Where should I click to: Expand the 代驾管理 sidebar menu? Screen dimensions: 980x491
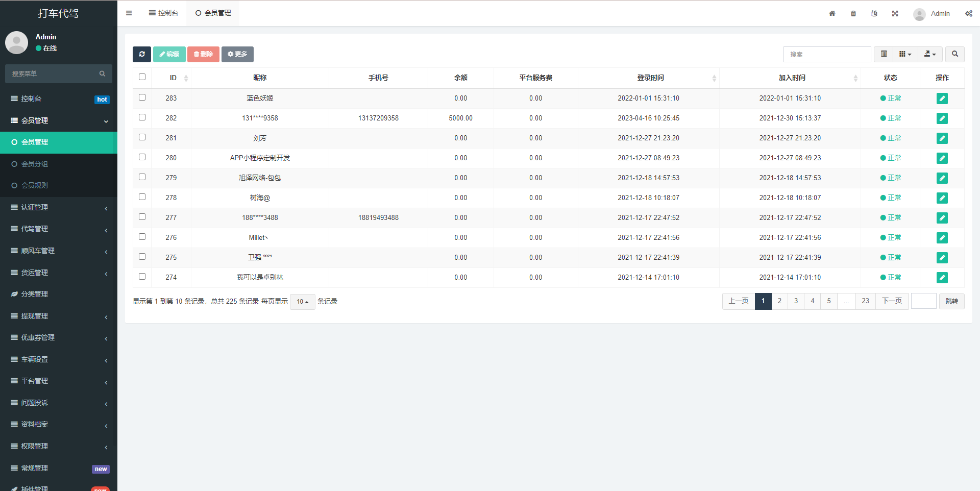coord(59,229)
